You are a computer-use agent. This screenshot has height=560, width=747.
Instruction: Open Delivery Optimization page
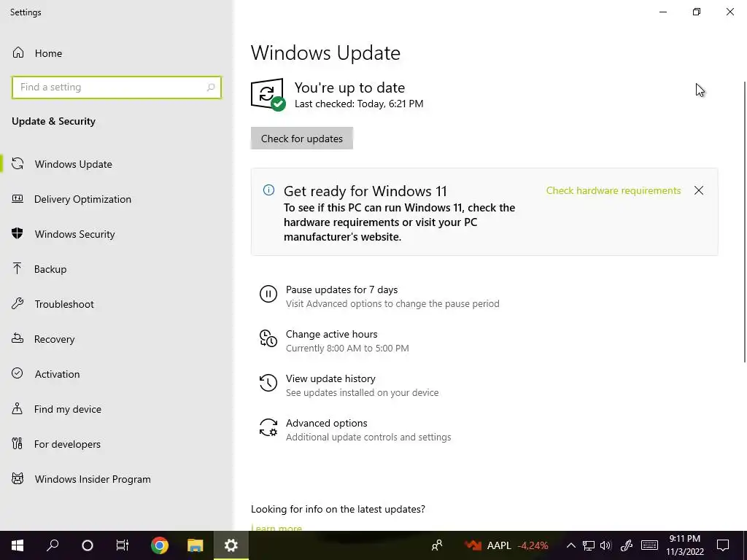117,199
